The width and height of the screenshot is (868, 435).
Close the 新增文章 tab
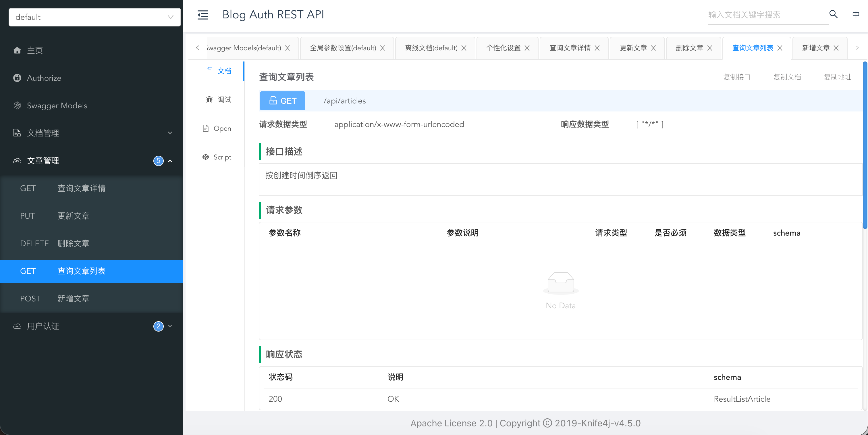pos(836,48)
